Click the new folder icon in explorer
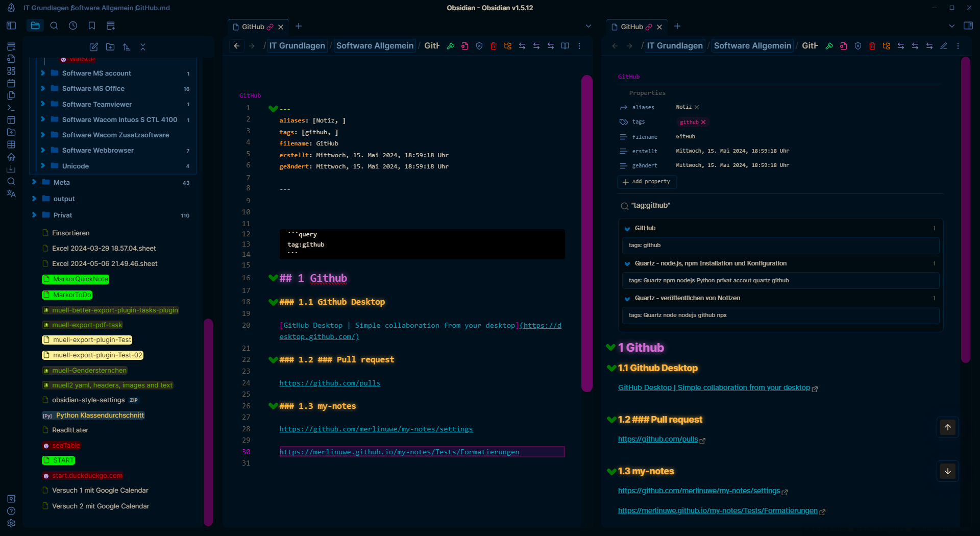 (110, 47)
